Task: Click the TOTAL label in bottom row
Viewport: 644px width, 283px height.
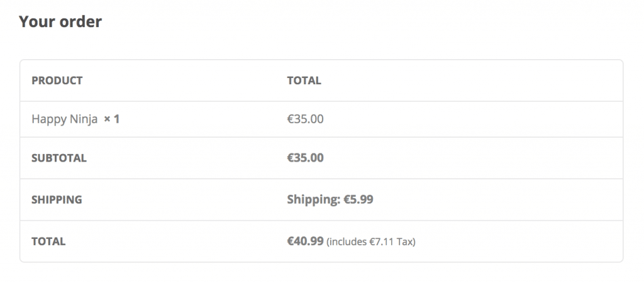Action: coord(48,241)
